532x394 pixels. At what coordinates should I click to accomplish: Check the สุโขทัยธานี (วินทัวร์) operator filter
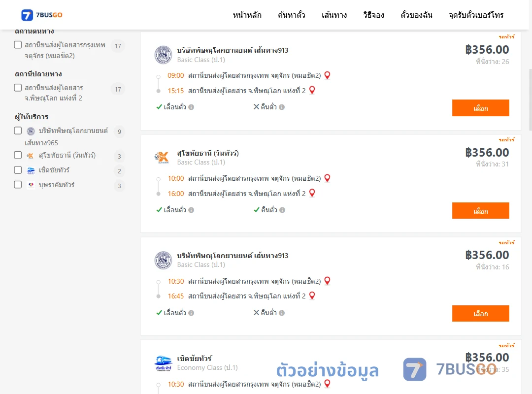click(18, 155)
